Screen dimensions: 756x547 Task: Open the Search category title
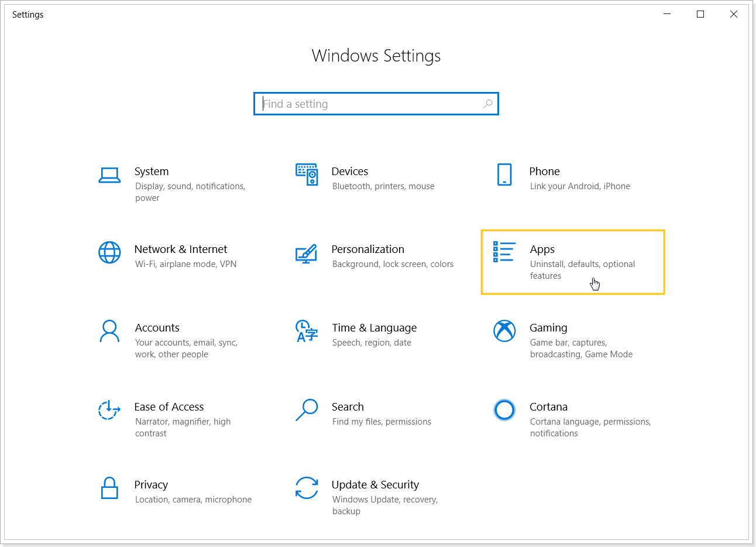348,406
